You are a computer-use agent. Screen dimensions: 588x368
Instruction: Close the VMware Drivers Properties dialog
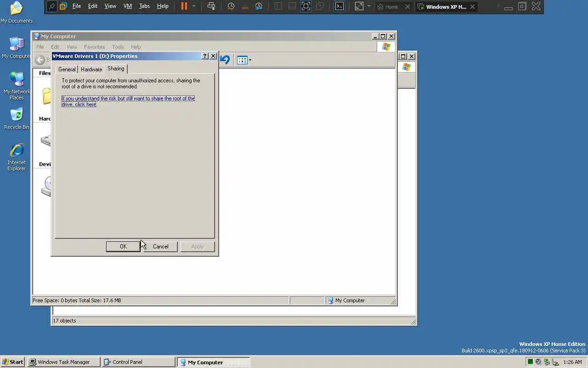tap(213, 56)
